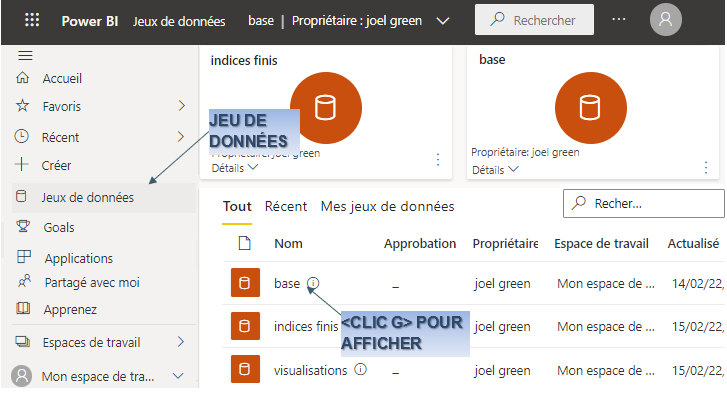This screenshot has height=394, width=727.
Task: Click the info icon next to base
Action: tap(313, 282)
